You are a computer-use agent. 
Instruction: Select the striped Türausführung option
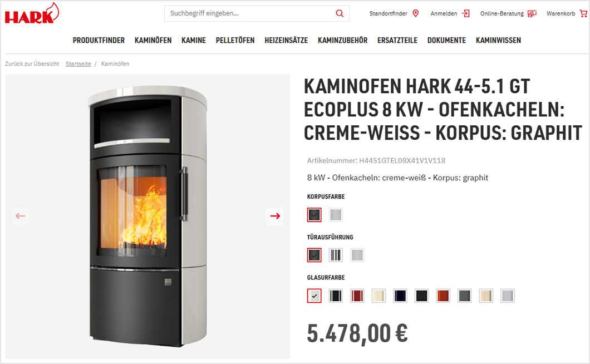[336, 255]
